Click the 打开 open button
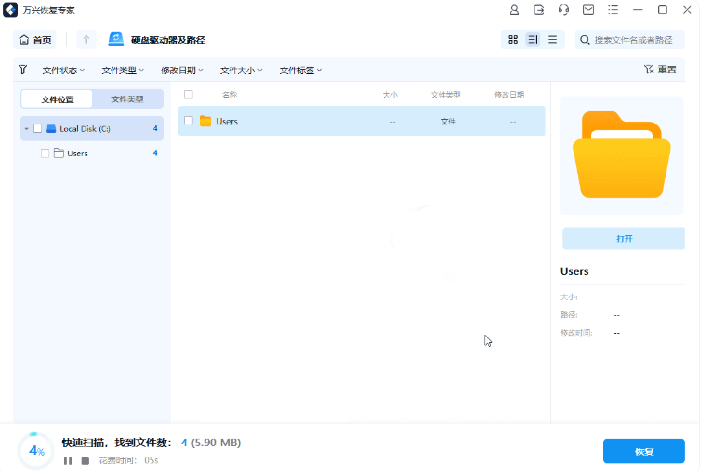 pyautogui.click(x=624, y=238)
